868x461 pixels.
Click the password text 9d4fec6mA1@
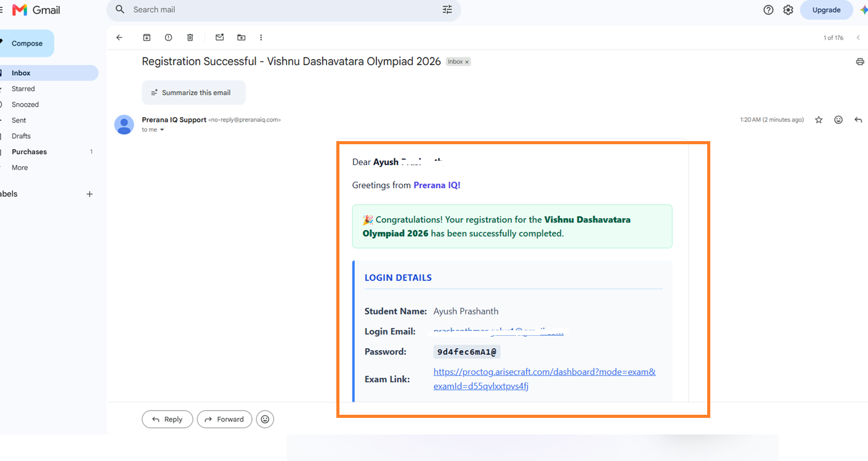click(x=467, y=352)
